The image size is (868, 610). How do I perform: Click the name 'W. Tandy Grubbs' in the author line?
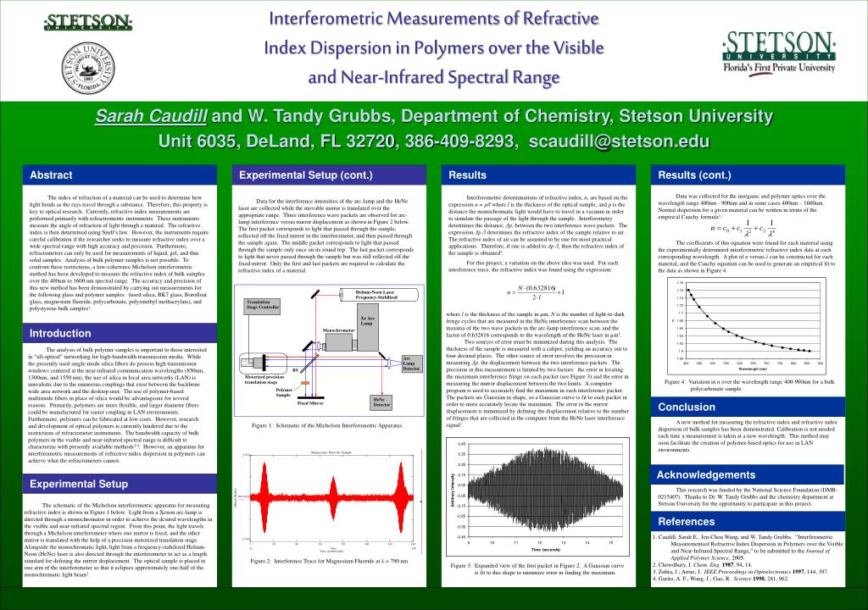[321, 116]
